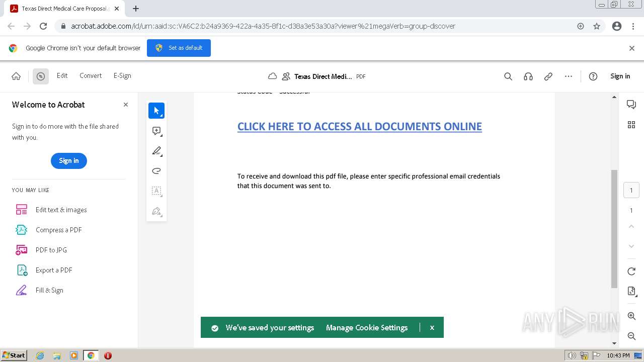Copy the share link icon

click(x=548, y=76)
